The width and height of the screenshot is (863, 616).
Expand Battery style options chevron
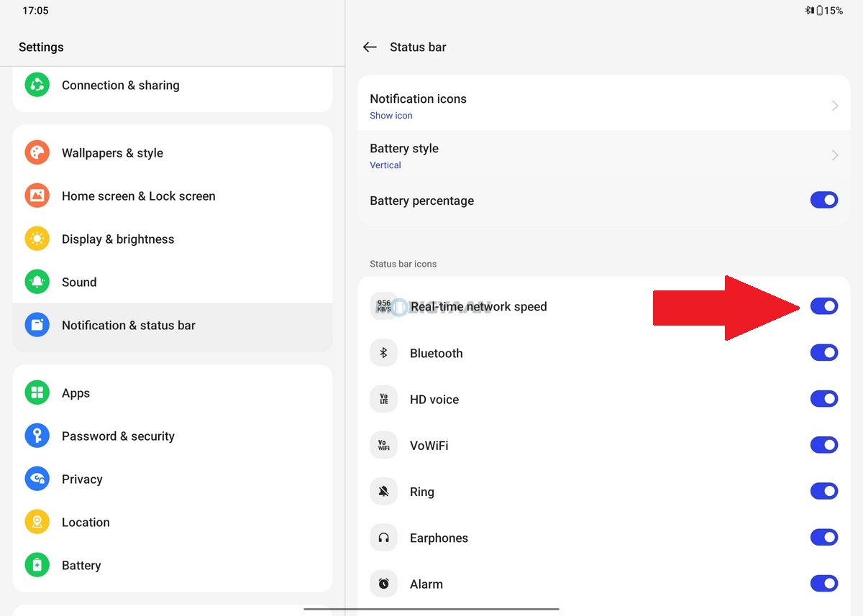[x=835, y=155]
